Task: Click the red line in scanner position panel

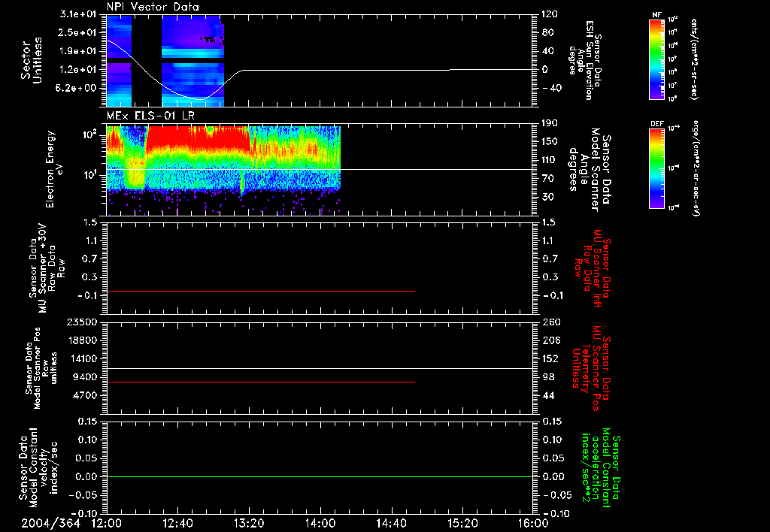Action: click(261, 382)
